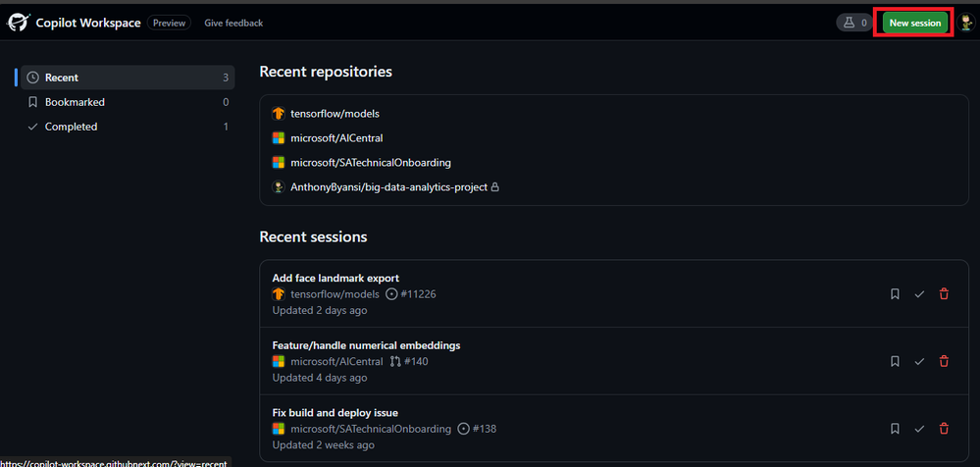Click the Preview badge
The height and width of the screenshot is (467, 980).
point(170,23)
